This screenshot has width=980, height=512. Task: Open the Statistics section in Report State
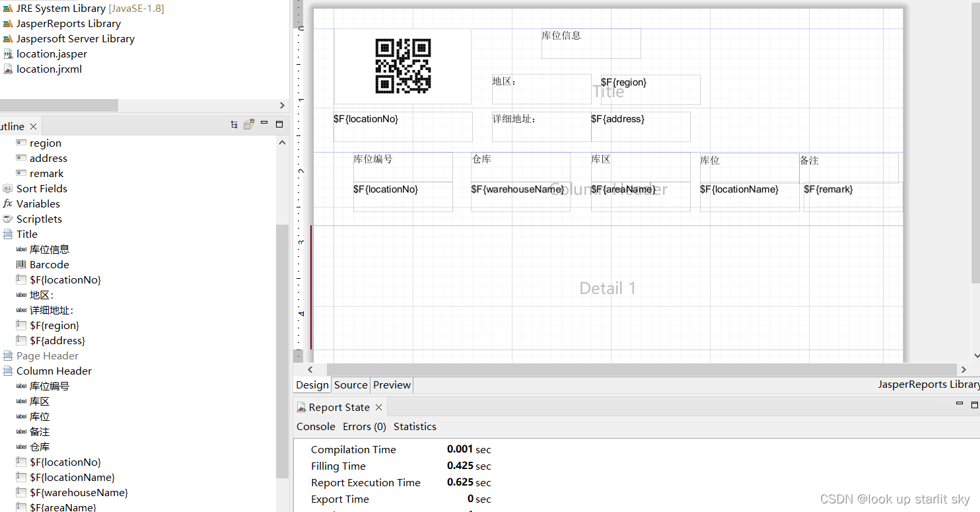(x=414, y=426)
